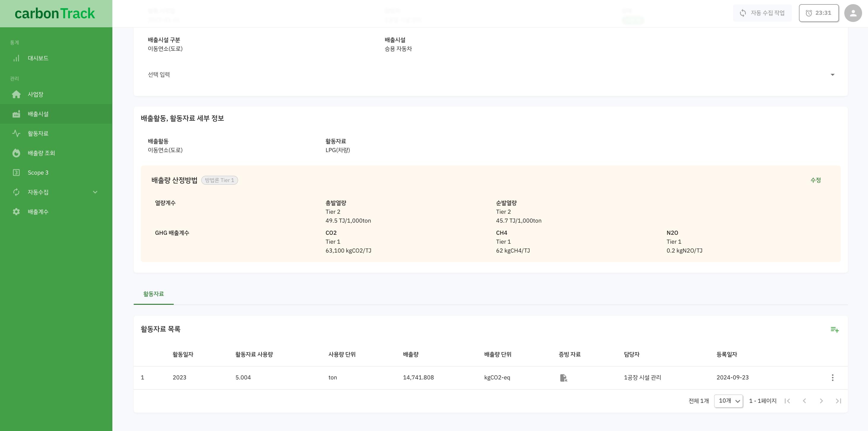Go to last page icon
Viewport: 868px width, 431px height.
pyautogui.click(x=838, y=401)
